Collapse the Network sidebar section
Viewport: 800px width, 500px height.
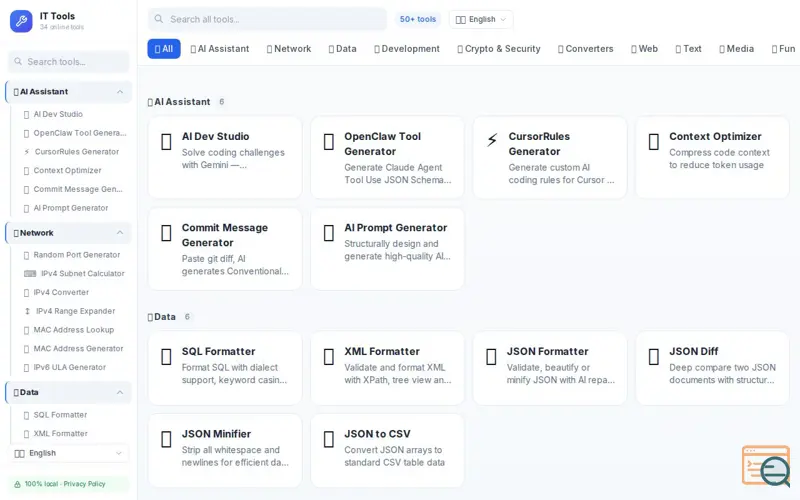coord(120,233)
